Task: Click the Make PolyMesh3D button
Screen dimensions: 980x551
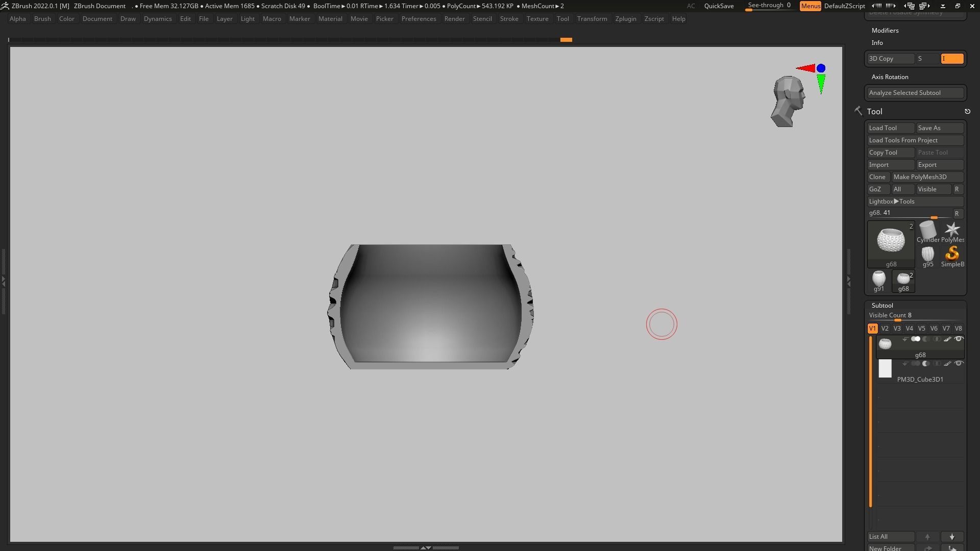Action: (x=927, y=177)
